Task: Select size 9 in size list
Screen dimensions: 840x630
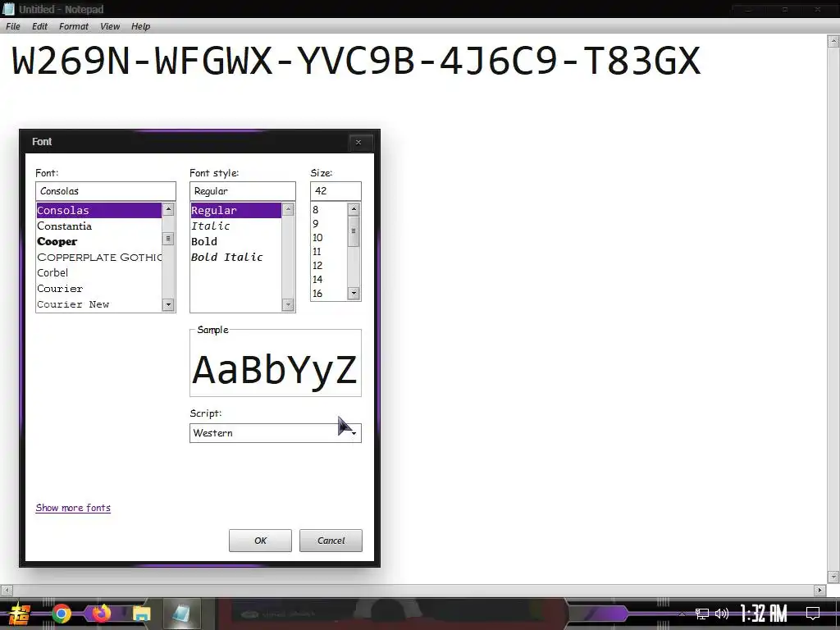Action: coord(329,224)
